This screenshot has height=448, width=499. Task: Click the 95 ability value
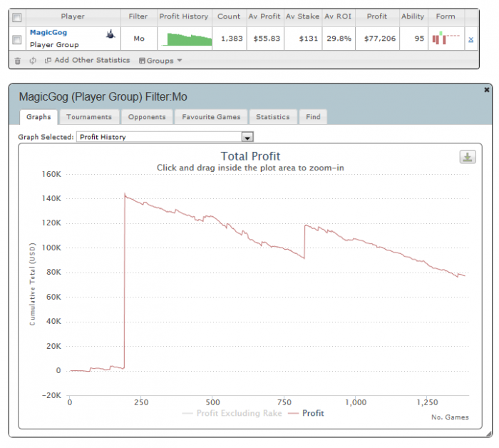(x=419, y=39)
